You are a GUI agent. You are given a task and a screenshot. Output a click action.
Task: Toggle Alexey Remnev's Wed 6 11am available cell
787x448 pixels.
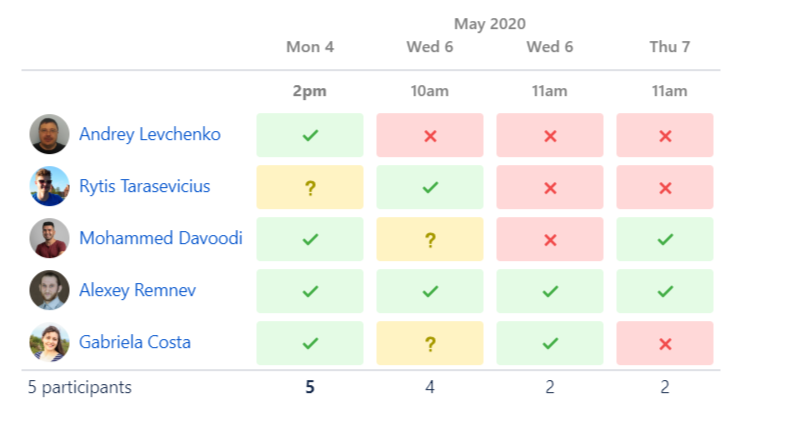click(x=550, y=291)
